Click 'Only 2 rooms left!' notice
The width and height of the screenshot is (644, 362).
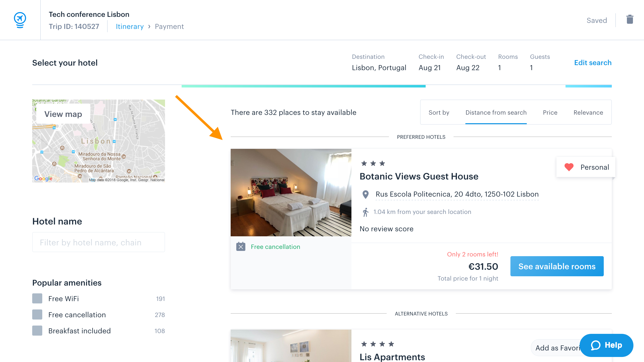pos(472,254)
